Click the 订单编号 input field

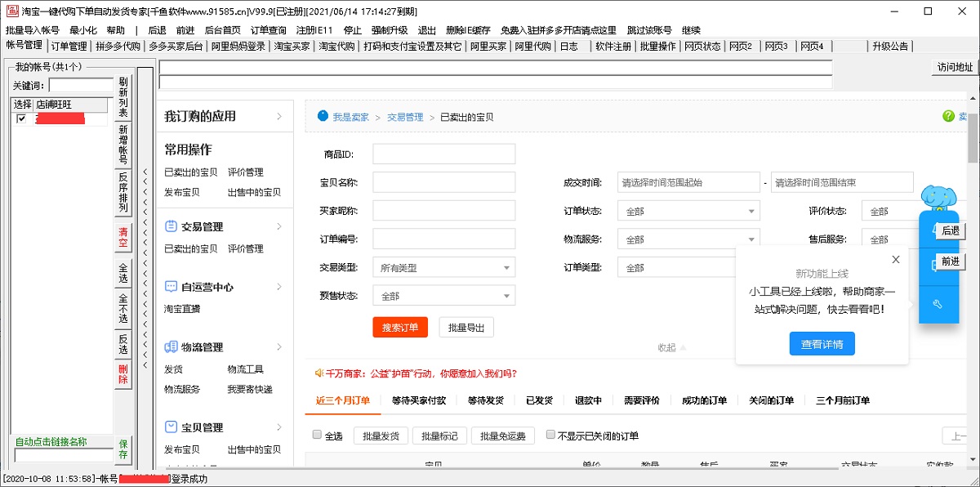tap(444, 238)
